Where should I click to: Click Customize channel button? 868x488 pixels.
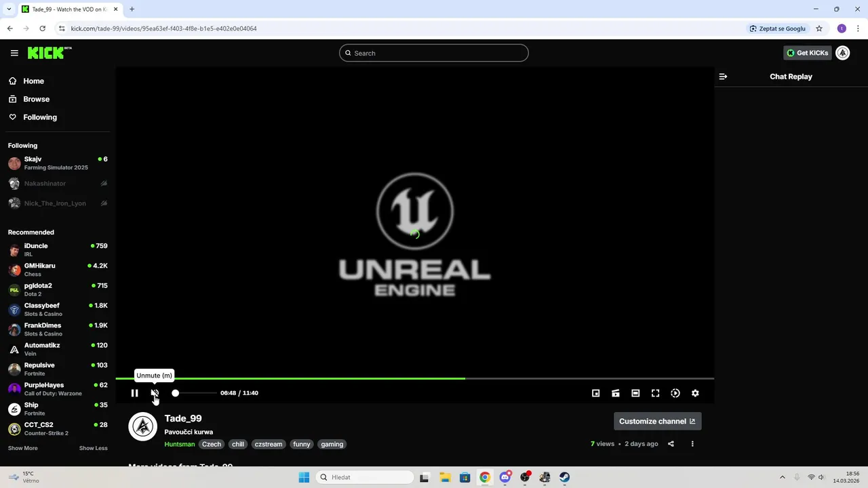(658, 421)
